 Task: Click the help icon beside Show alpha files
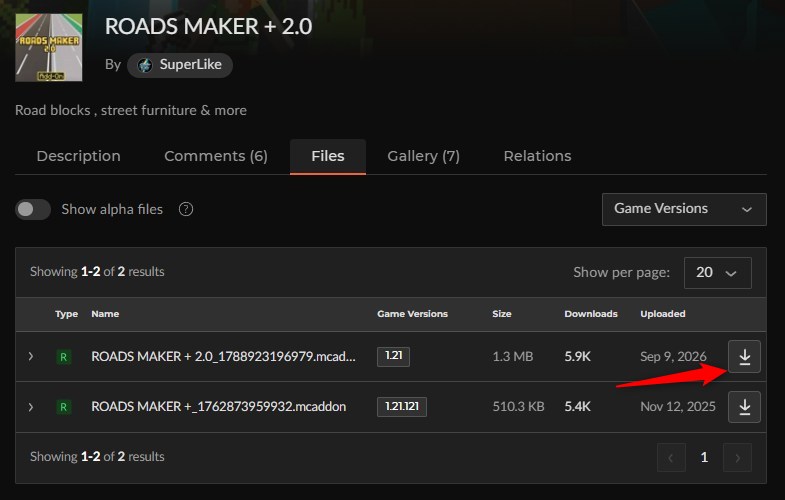pos(186,209)
